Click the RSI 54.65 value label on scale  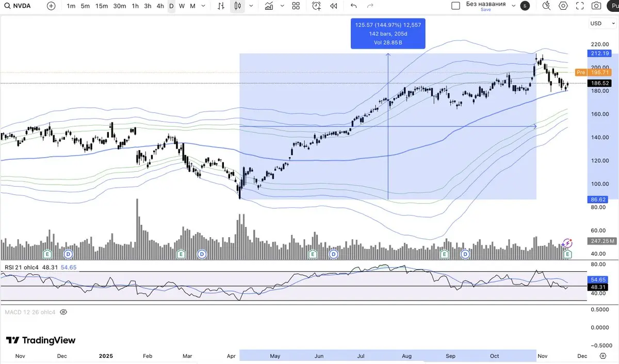click(x=598, y=279)
